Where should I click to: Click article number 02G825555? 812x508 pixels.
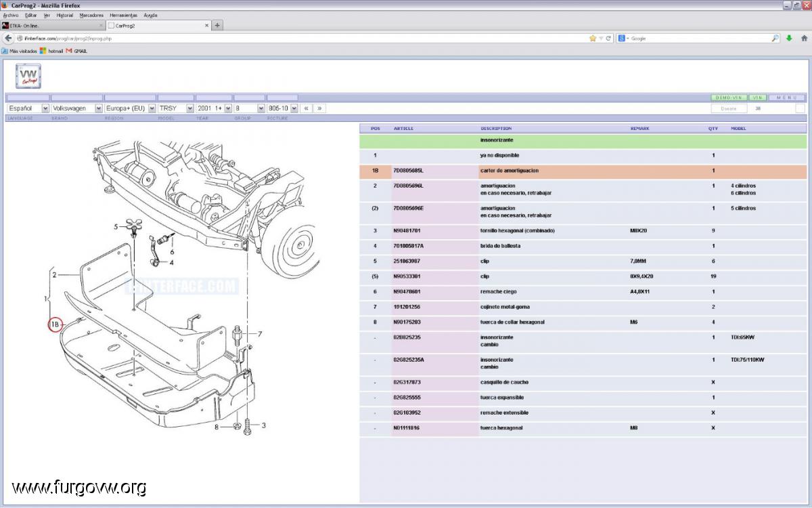click(x=407, y=398)
